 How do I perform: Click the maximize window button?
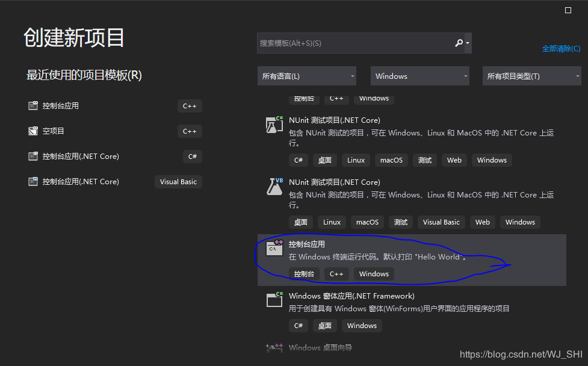[568, 10]
